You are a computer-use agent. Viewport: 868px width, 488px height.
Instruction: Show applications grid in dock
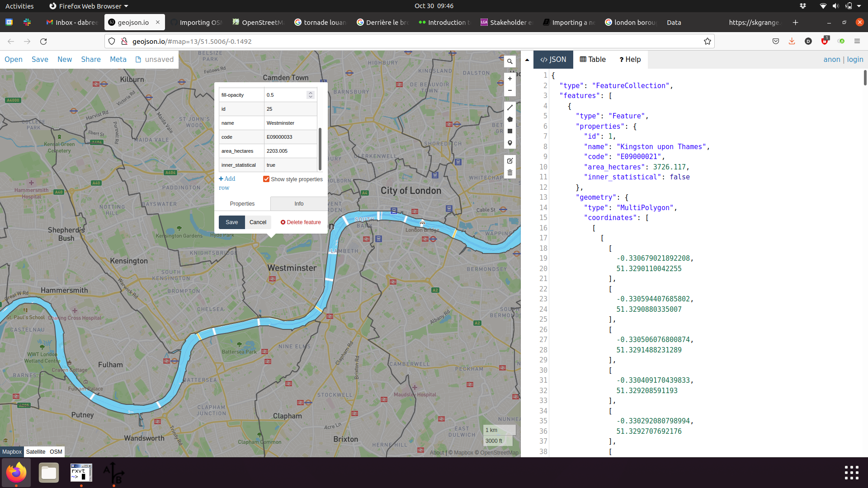(852, 473)
